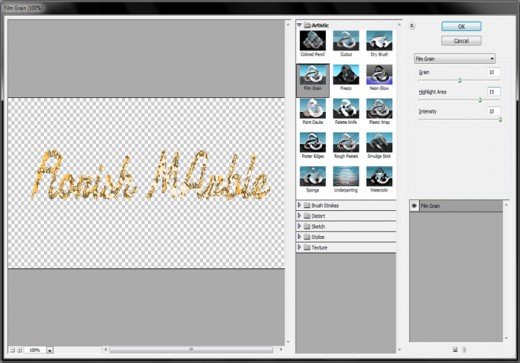520x363 pixels.
Task: Click the marble text in preview
Action: tap(151, 175)
